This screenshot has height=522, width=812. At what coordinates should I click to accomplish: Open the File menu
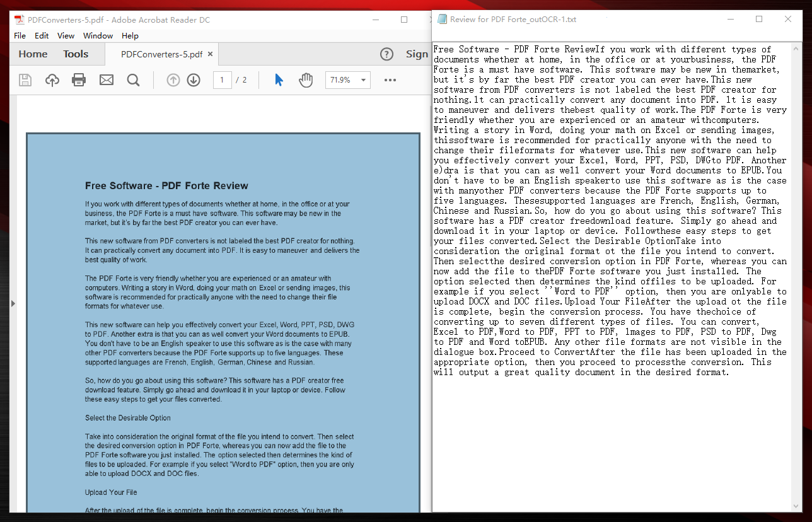(20, 36)
